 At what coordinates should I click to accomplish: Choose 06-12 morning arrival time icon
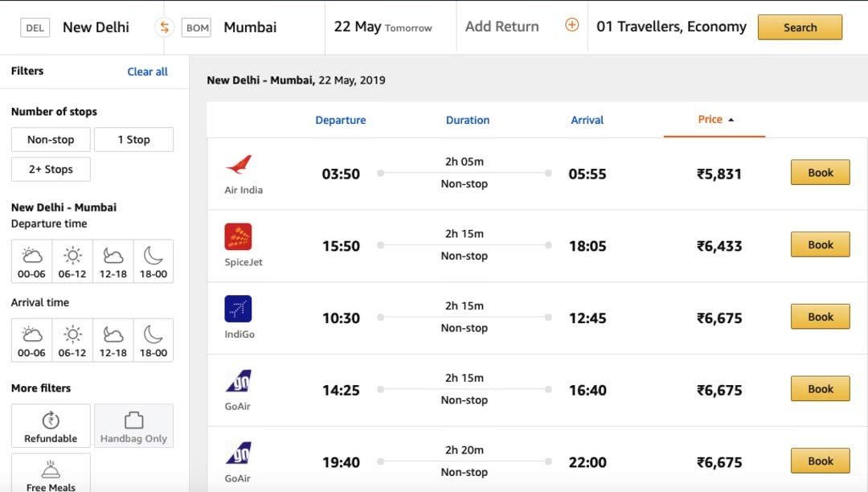pyautogui.click(x=72, y=334)
